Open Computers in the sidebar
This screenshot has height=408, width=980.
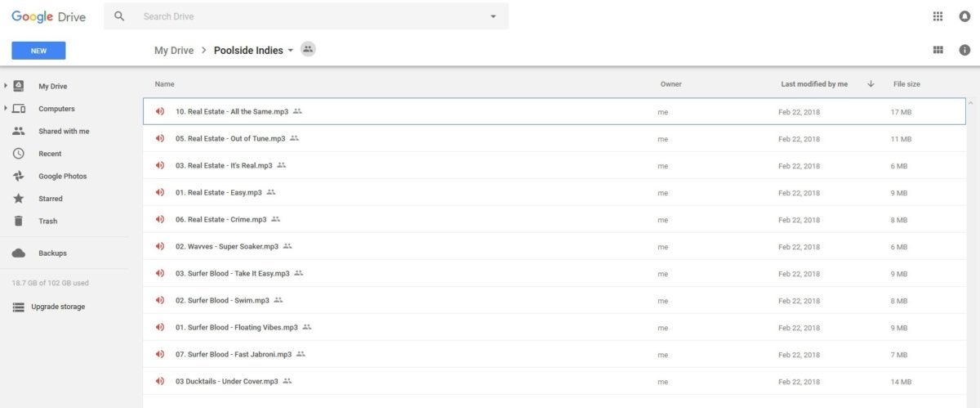click(x=56, y=109)
